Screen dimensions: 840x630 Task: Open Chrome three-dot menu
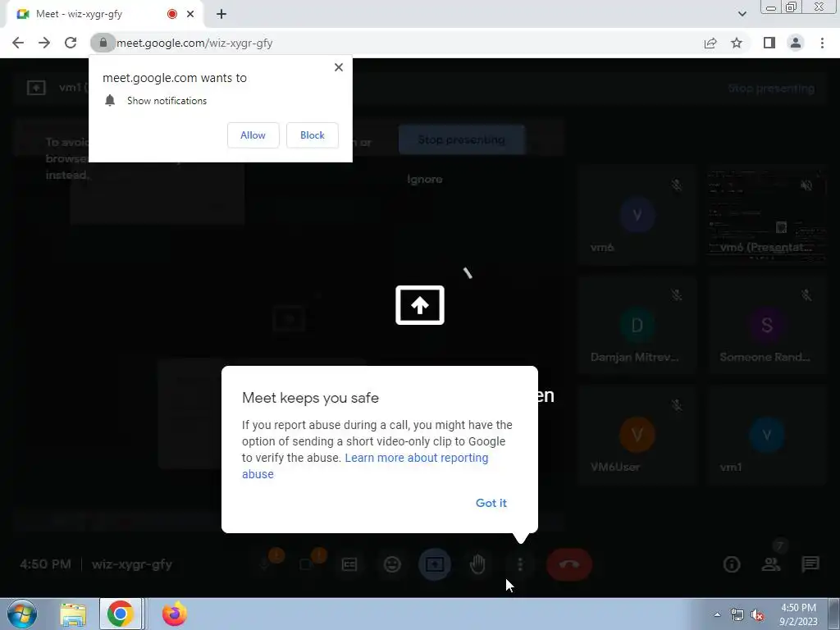coord(822,43)
